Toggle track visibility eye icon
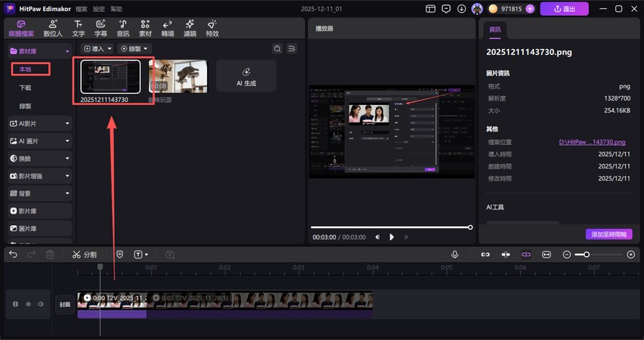This screenshot has width=644, height=340. pos(29,304)
